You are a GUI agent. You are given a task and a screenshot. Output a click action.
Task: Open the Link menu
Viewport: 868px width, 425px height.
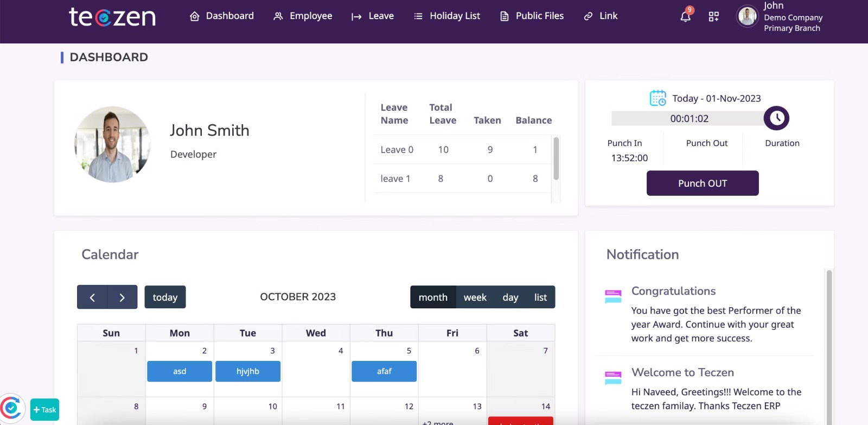tap(601, 16)
